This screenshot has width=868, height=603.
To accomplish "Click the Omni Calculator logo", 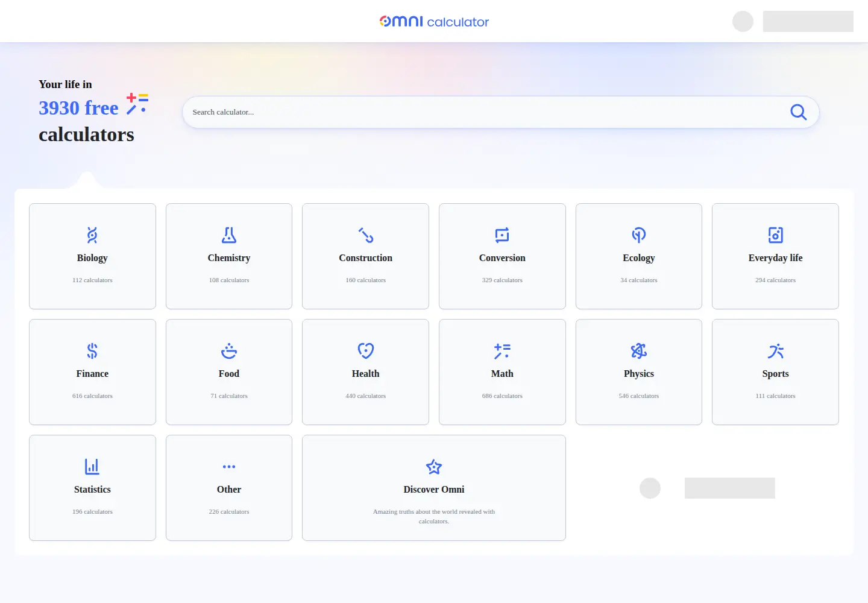I will tap(434, 22).
